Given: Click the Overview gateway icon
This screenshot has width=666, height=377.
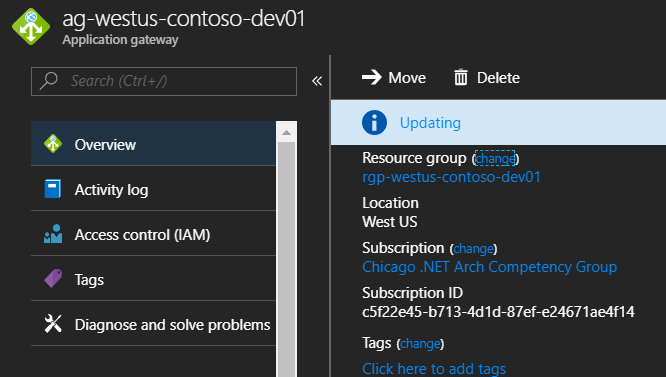Looking at the screenshot, I should [x=53, y=144].
